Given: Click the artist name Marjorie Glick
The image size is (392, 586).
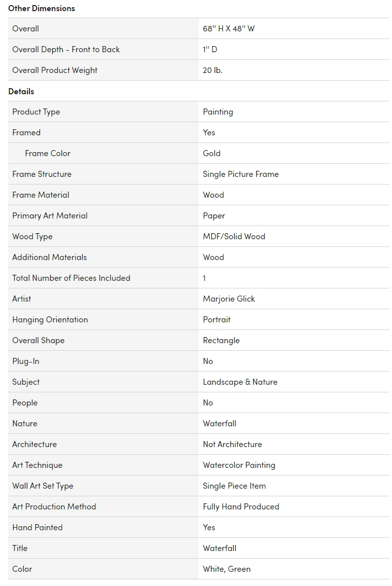Looking at the screenshot, I should (x=229, y=299).
